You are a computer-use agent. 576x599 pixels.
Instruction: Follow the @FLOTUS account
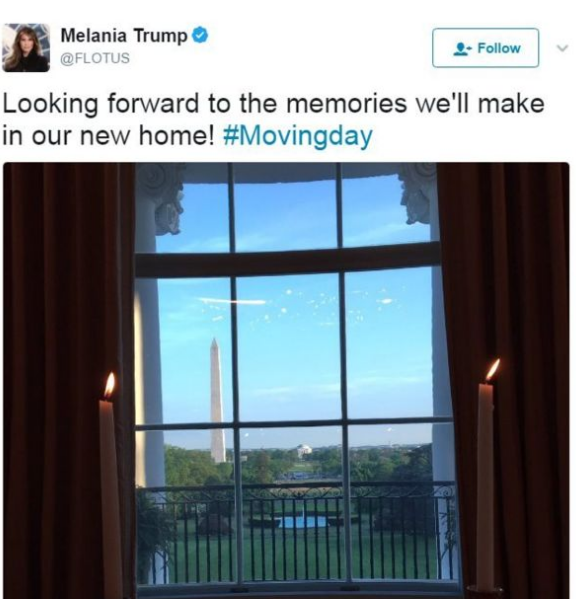(485, 48)
